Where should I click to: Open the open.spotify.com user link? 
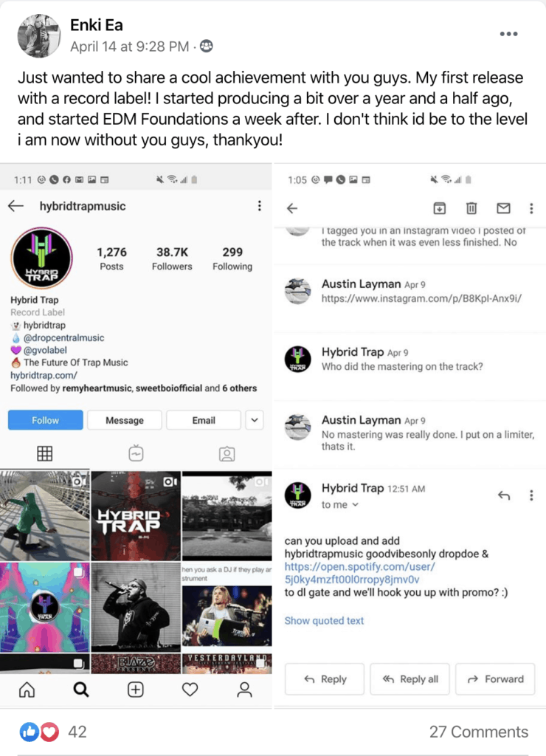click(x=359, y=573)
